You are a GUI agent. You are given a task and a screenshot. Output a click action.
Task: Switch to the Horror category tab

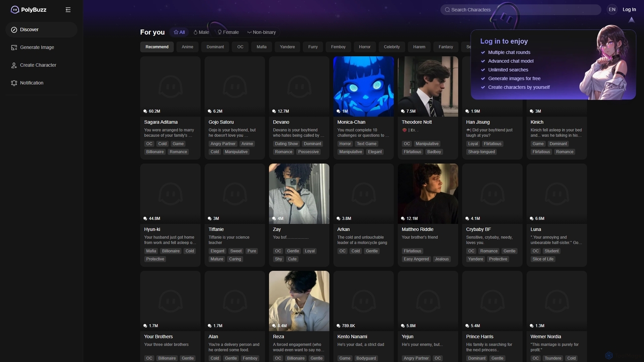(364, 47)
